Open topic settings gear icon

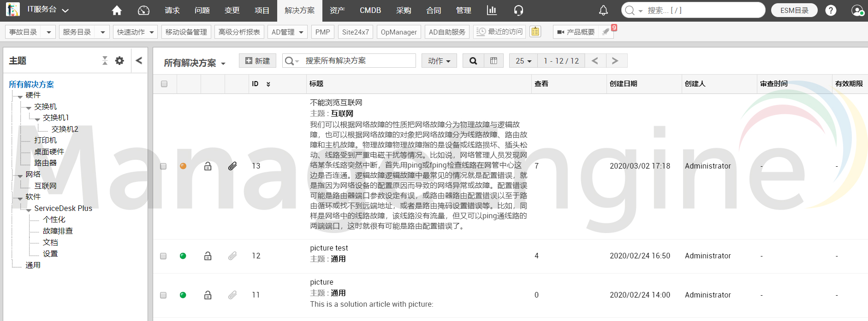(x=119, y=60)
